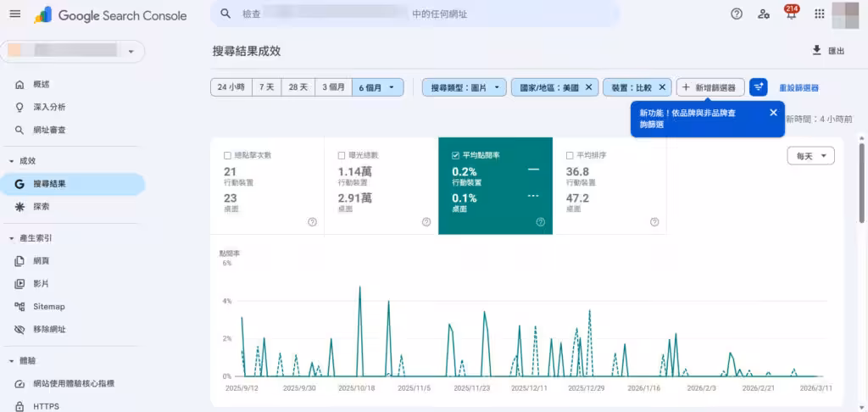Select the 28 天 range tab
The width and height of the screenshot is (868, 412).
pos(298,87)
